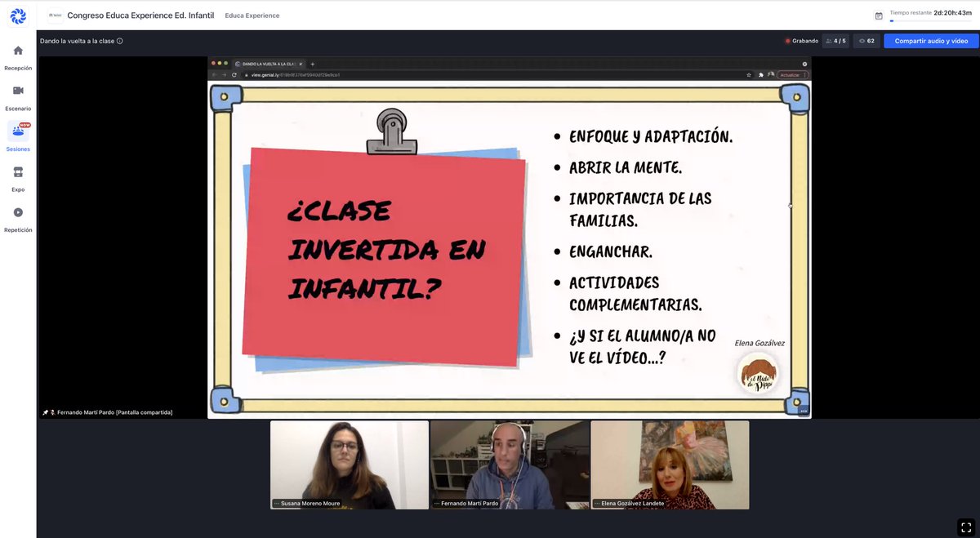This screenshot has width=980, height=538.
Task: Open the three-dots menu on shared screen
Action: [804, 411]
